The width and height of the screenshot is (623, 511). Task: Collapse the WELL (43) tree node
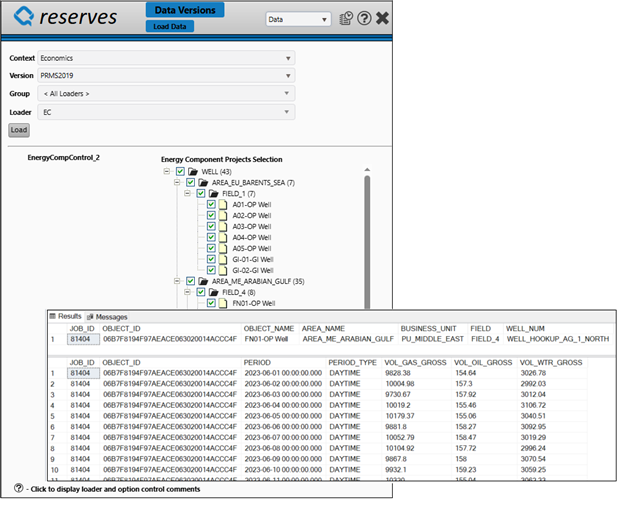coord(166,171)
